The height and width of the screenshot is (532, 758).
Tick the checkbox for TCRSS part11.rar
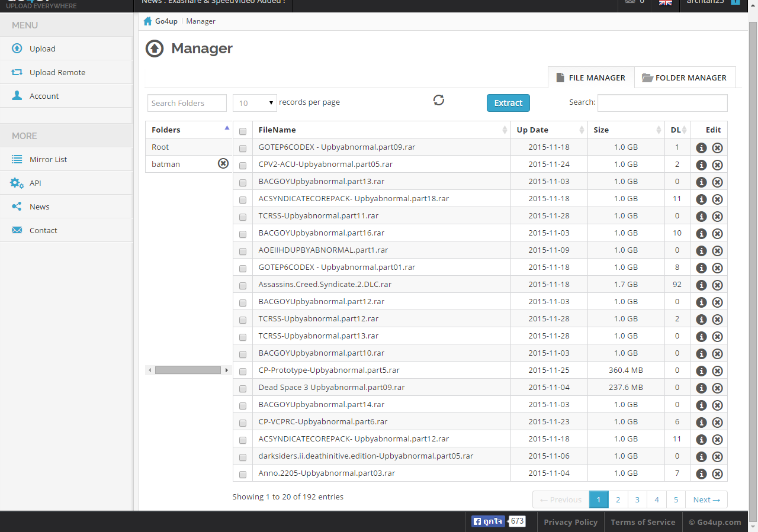243,217
